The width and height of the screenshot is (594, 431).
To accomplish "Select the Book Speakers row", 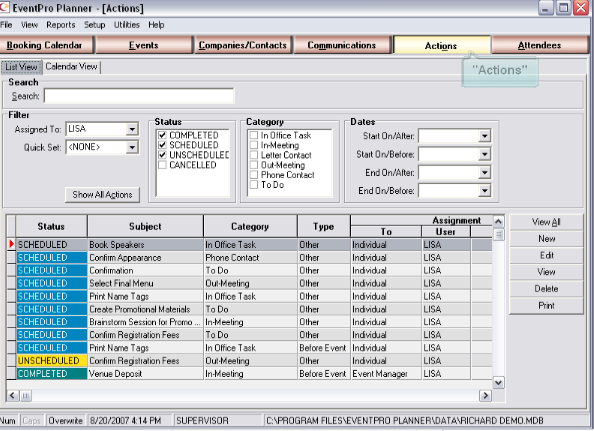I will (250, 245).
